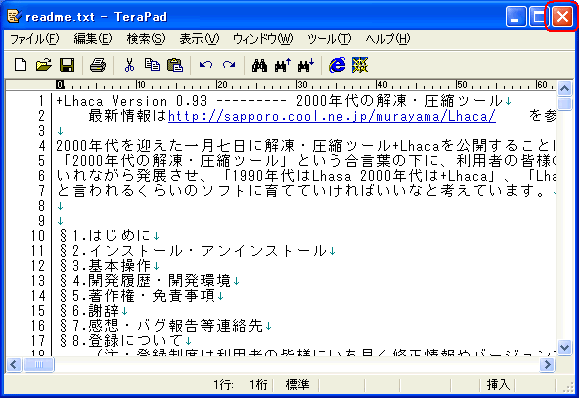Maximize the TeraPad window
This screenshot has width=579, height=398.
pyautogui.click(x=539, y=17)
